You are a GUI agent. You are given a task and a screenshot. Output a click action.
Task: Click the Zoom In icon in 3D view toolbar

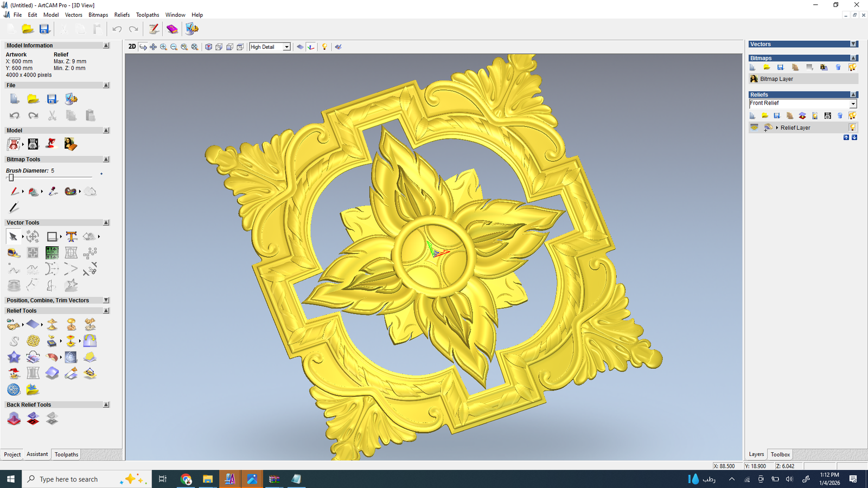pos(163,47)
